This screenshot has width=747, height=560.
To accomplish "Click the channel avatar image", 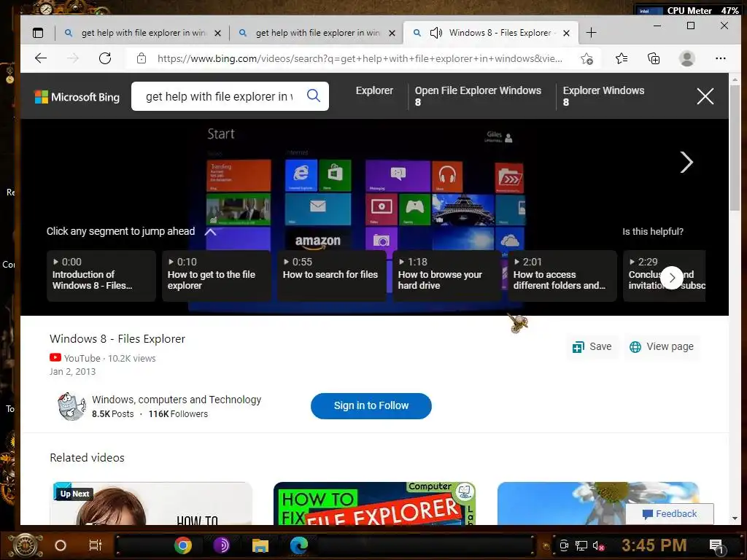I will (71, 406).
